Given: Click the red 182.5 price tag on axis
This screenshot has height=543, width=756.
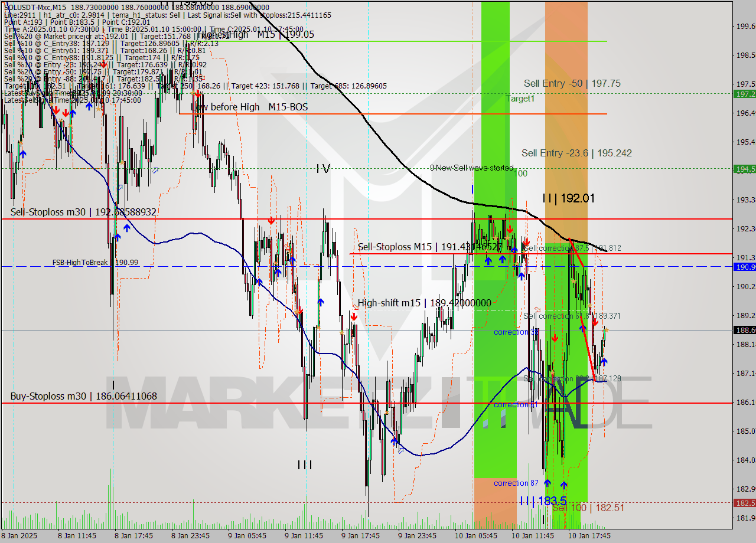Looking at the screenshot, I should tap(744, 503).
